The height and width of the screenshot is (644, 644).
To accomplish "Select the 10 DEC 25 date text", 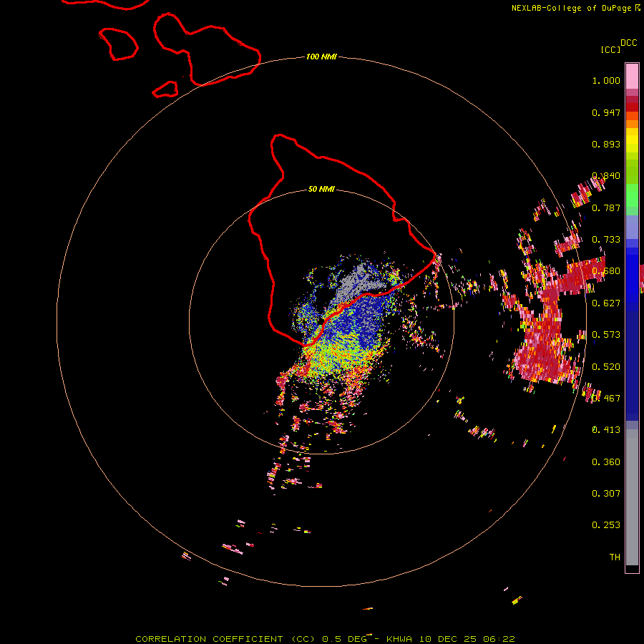I will point(448,639).
